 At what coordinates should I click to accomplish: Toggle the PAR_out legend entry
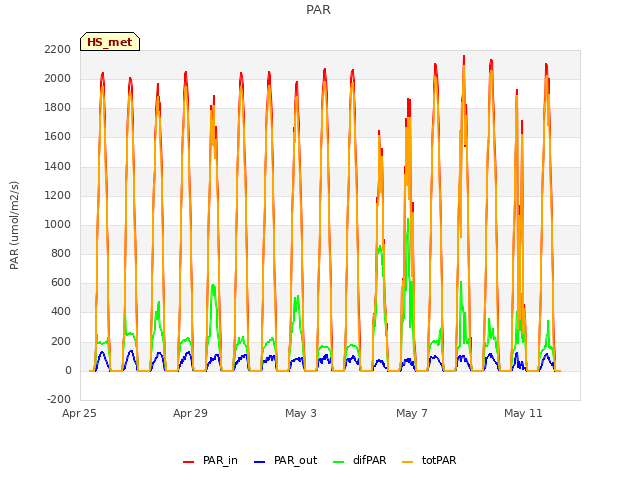click(x=285, y=460)
